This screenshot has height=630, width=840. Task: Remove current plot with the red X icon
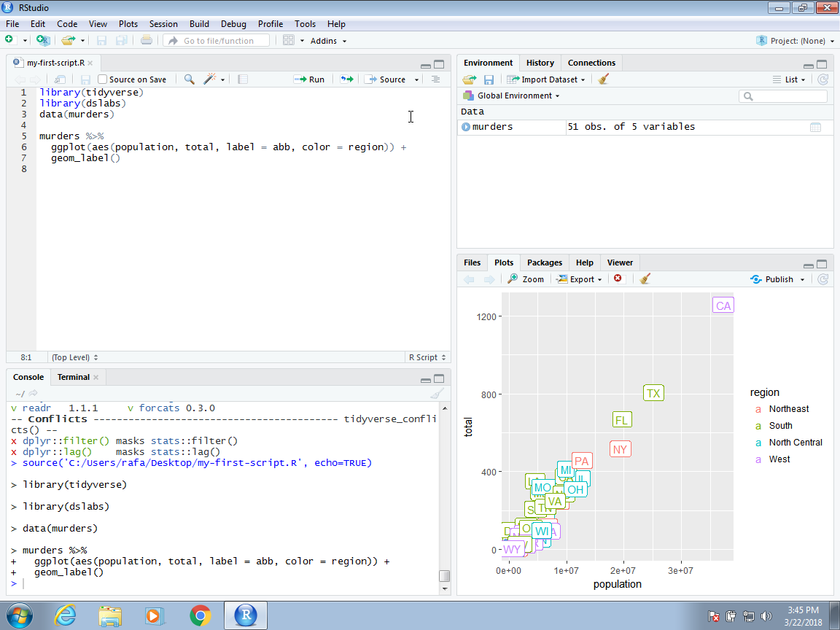[x=618, y=279]
